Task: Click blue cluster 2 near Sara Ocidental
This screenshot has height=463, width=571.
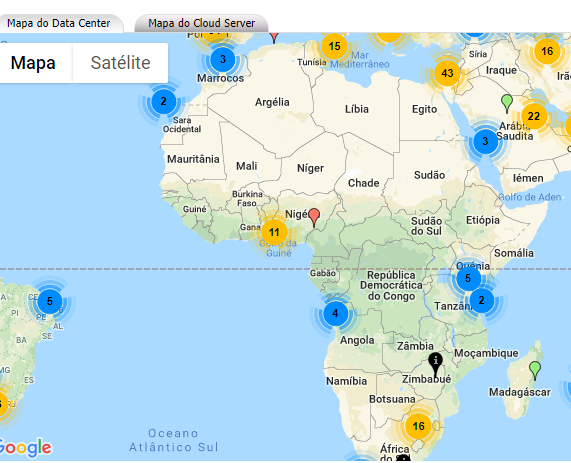Action: [x=164, y=101]
